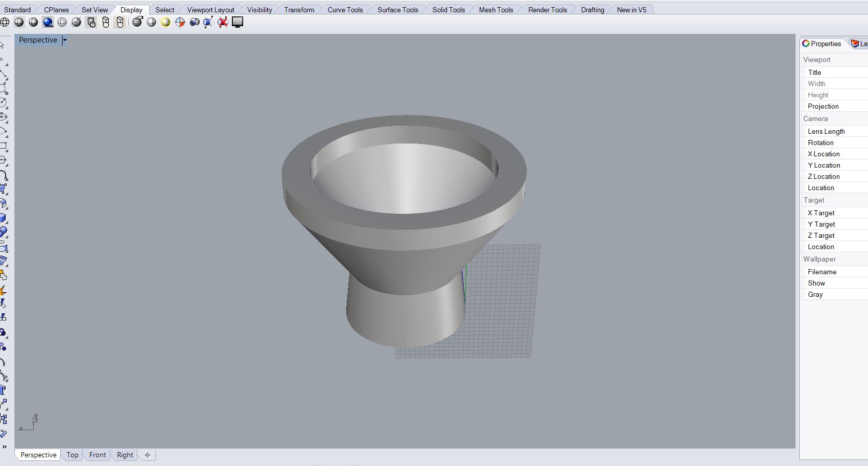The image size is (868, 466).
Task: Click the mesh sphere with arrow icon
Action: (137, 22)
